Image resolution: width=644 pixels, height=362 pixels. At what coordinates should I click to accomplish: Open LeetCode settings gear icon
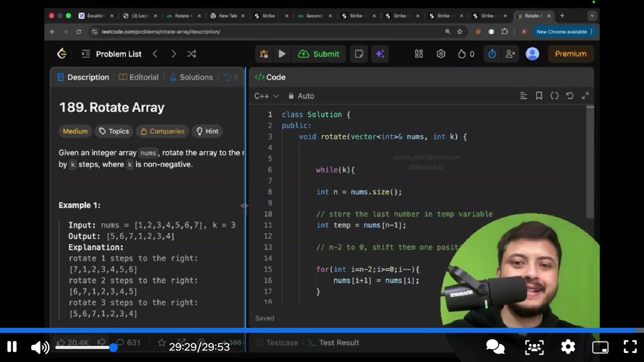click(441, 54)
